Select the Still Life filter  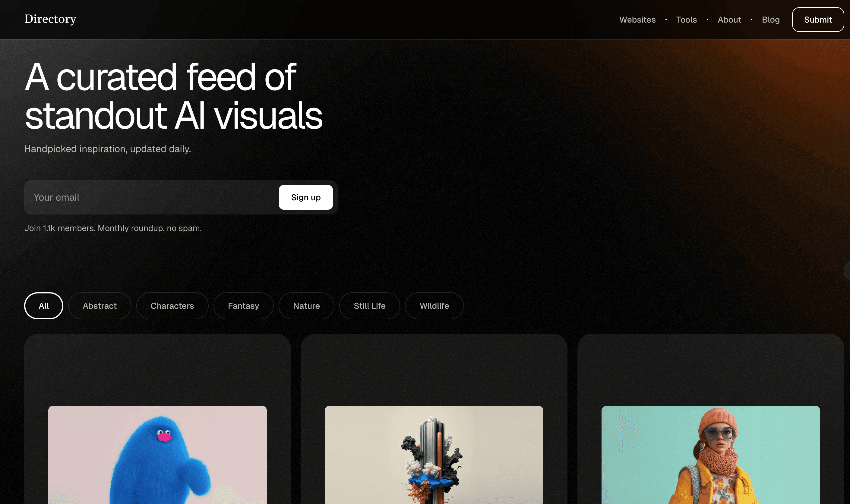369,306
